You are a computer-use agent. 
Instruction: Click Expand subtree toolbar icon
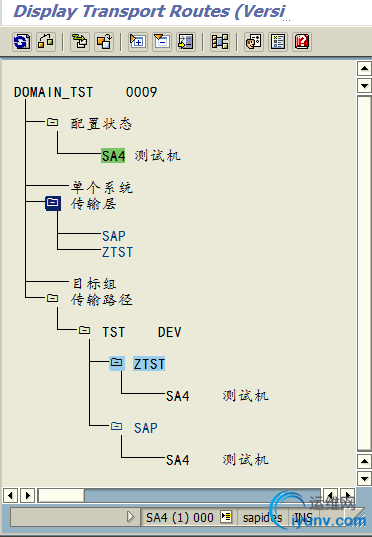[x=138, y=42]
